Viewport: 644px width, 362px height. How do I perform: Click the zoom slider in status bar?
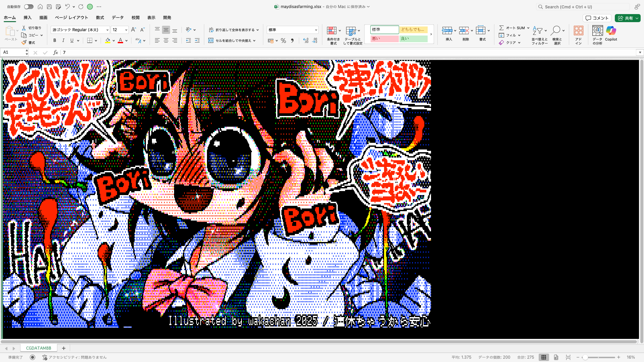tap(585, 357)
